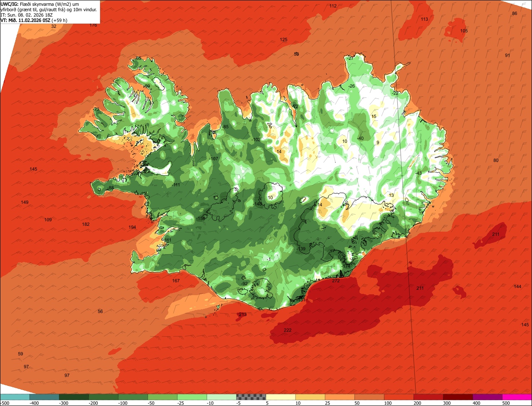Click the light green legend swatch between -25 and -10

click(x=192, y=397)
